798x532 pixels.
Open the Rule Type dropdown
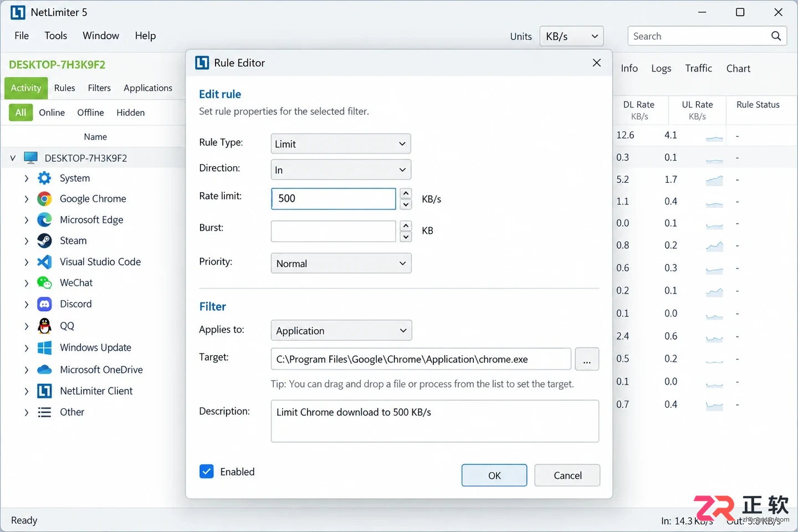click(341, 144)
